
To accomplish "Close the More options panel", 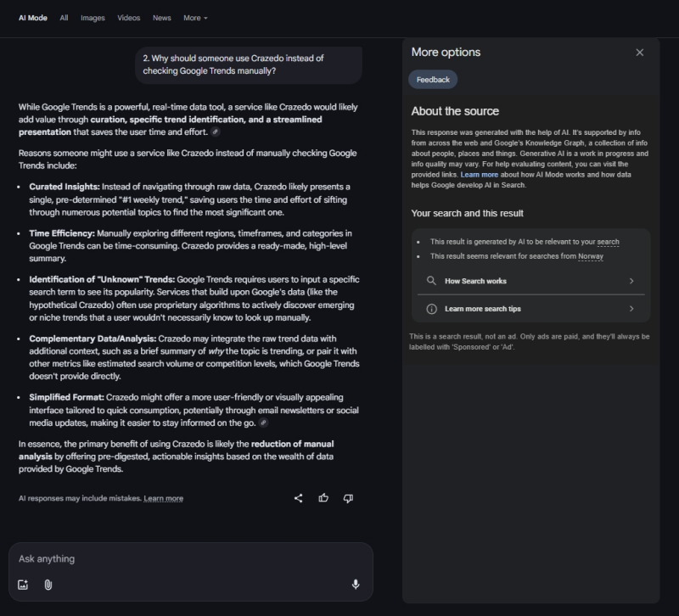I will tap(640, 52).
